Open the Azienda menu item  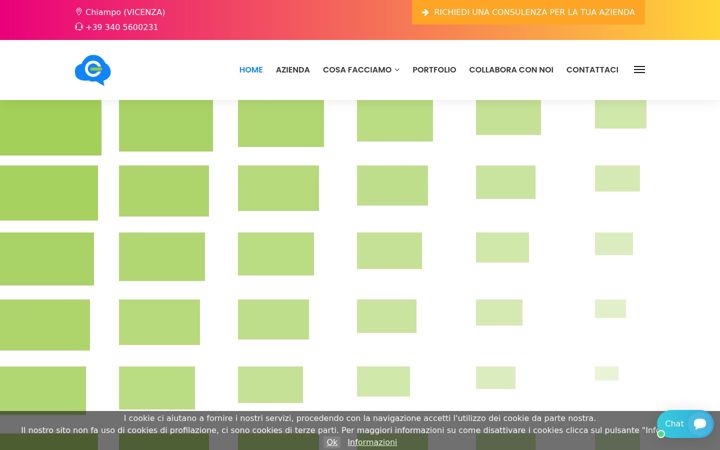[292, 70]
